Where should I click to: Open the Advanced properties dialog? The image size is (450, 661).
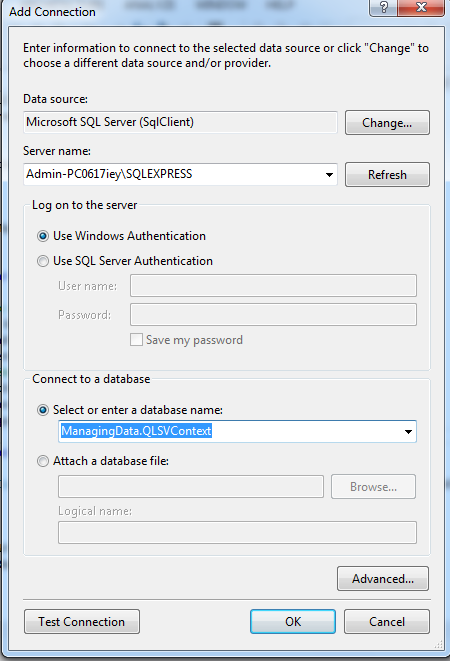(x=383, y=579)
